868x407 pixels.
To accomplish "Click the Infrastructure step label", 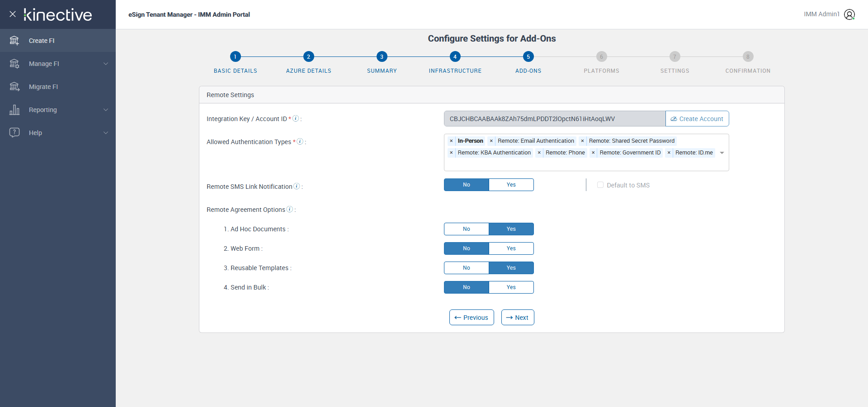I will 455,71.
